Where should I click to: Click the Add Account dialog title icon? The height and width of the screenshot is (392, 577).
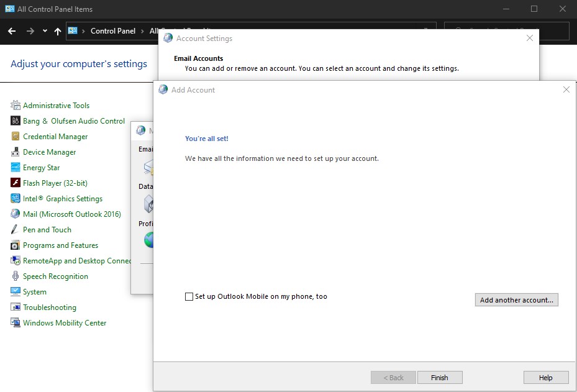pos(163,89)
